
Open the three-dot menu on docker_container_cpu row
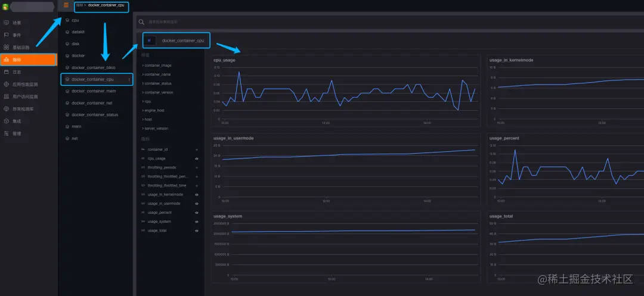click(x=129, y=80)
